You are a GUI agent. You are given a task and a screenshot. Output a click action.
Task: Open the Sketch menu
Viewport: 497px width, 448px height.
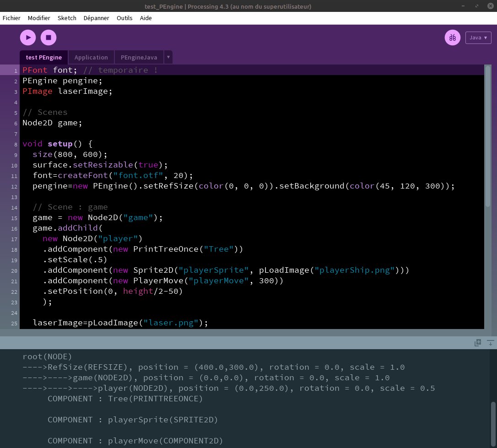(67, 18)
